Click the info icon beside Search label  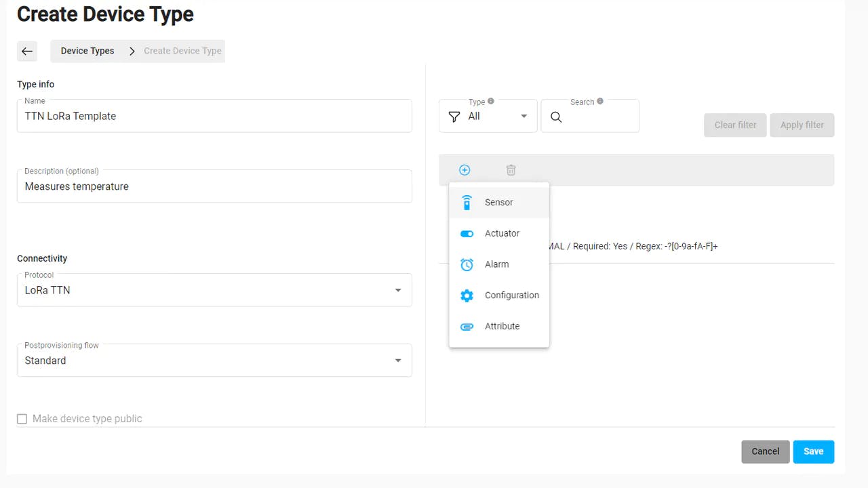[600, 101]
